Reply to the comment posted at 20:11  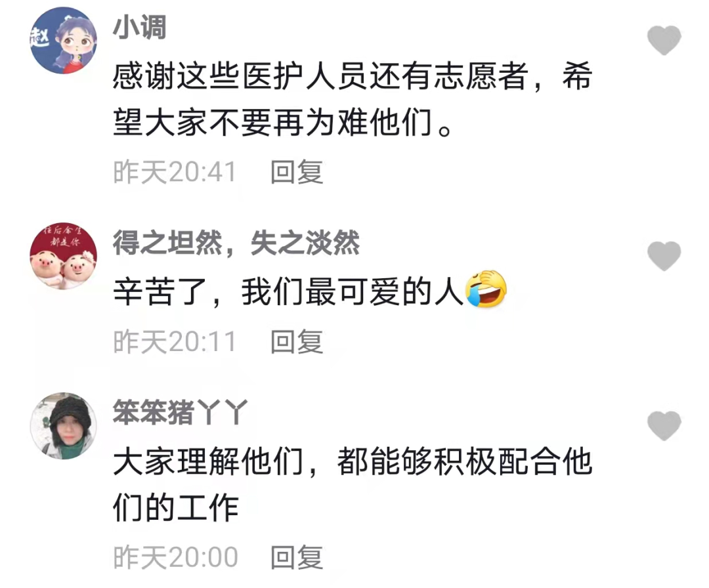click(297, 342)
